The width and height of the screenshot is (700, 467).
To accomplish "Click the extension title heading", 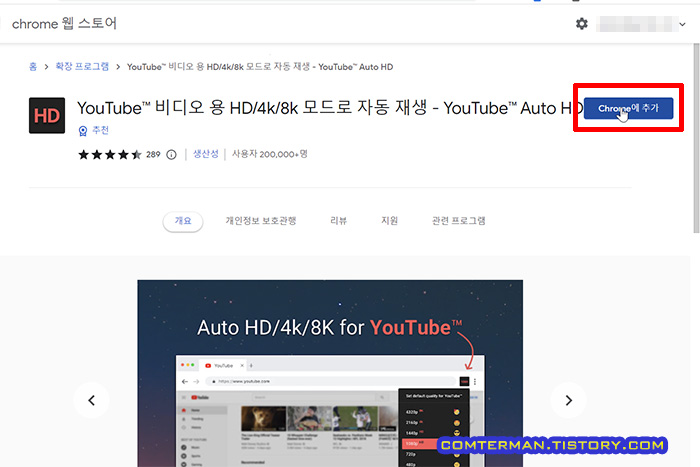I will click(329, 108).
